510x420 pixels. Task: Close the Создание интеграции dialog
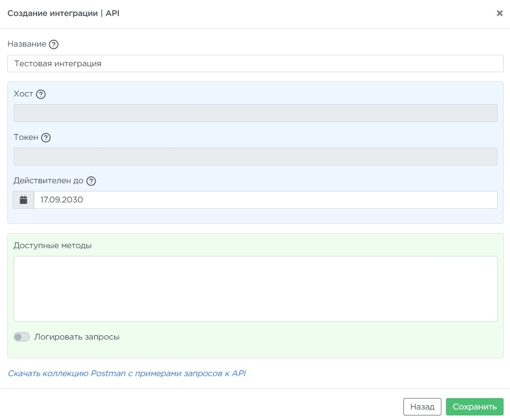(x=499, y=13)
